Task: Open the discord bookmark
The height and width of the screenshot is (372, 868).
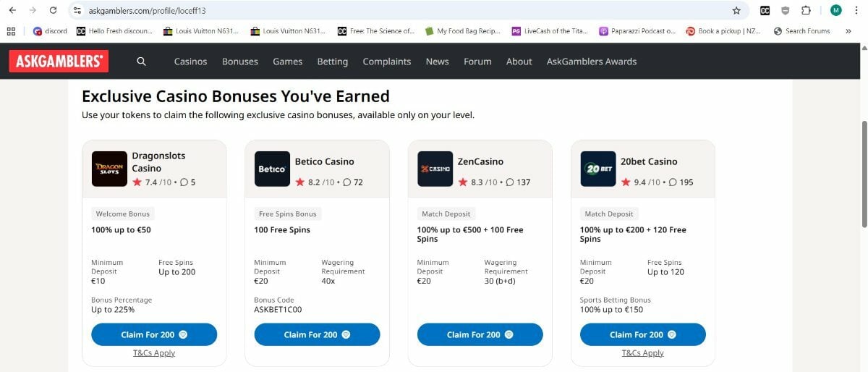Action: point(50,31)
